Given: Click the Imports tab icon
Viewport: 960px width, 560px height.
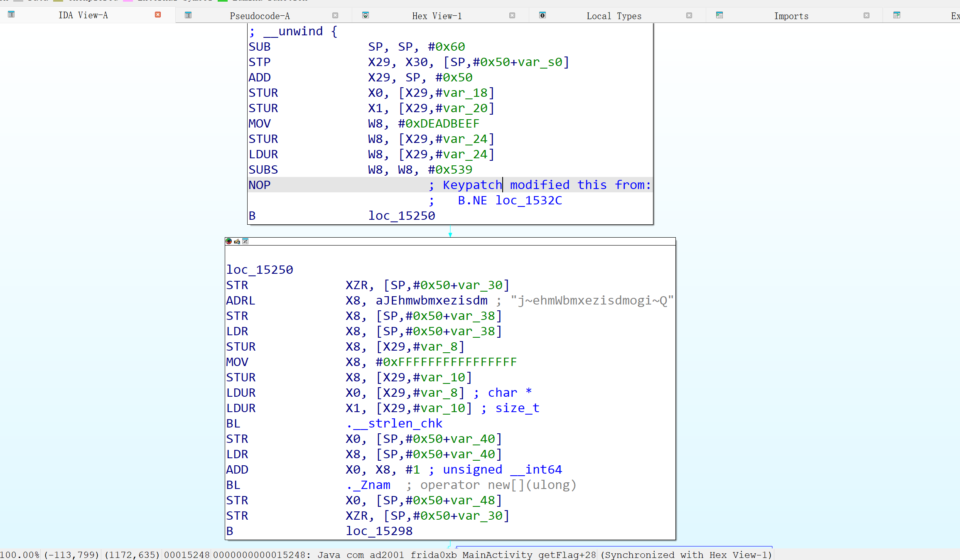Looking at the screenshot, I should click(719, 15).
